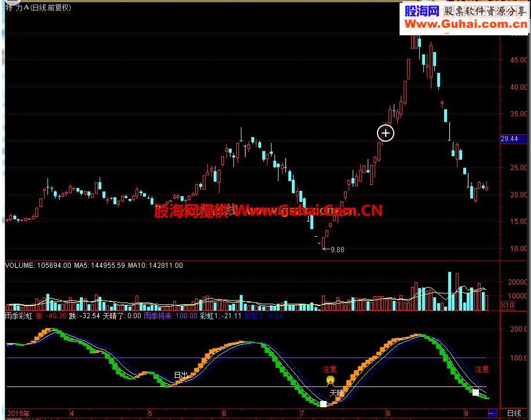Click the month 9 marker on the time axis

point(466,414)
